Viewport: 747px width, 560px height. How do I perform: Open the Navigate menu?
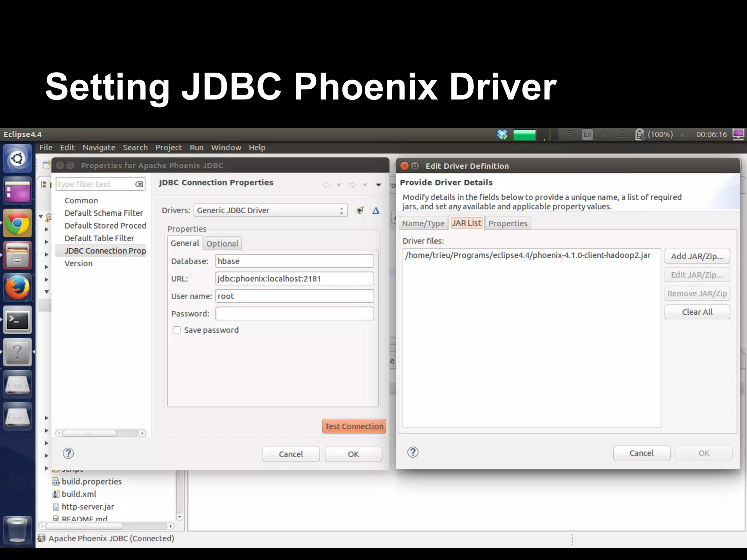coord(98,148)
